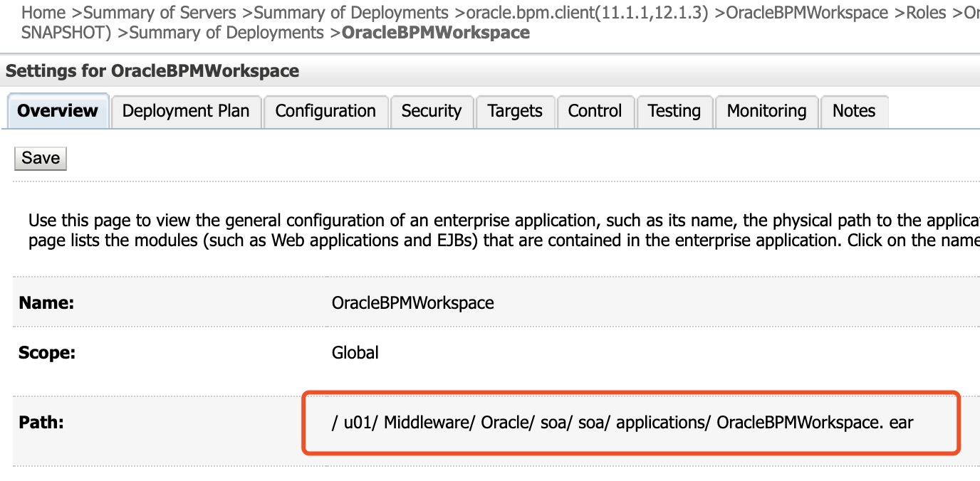Viewport: 980px width, 481px height.
Task: Open second-line Summary of Deployments breadcrumb
Action: 226,33
